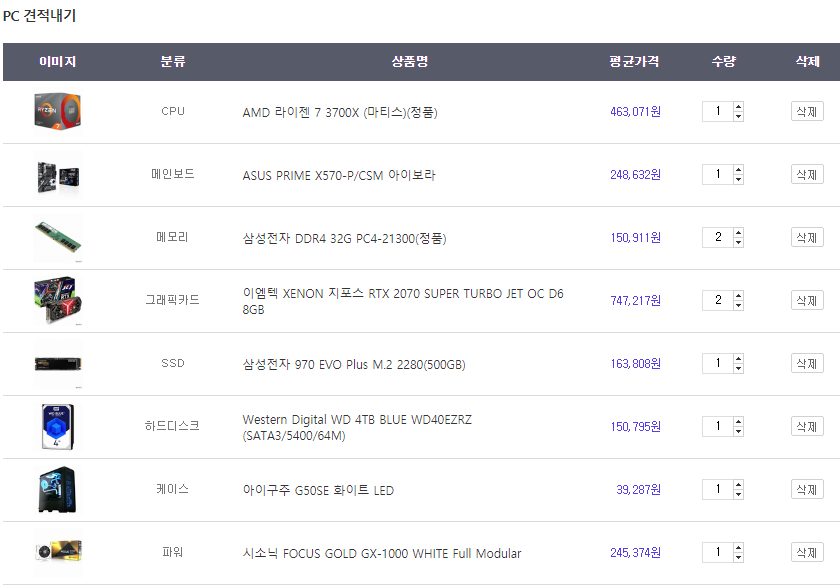Open the ASUS PRIME X570-P motherboard thumbnail

pyautogui.click(x=58, y=175)
